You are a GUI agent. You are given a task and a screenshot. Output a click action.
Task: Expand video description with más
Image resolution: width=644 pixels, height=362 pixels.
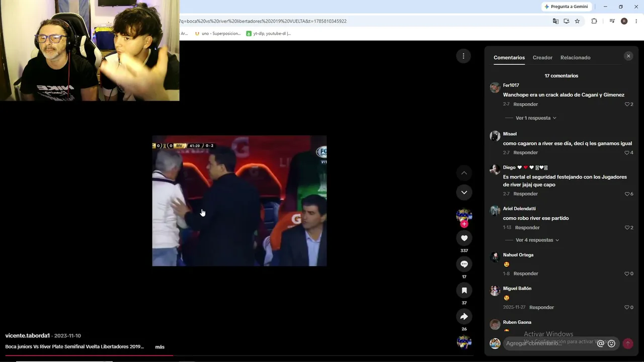click(x=160, y=346)
